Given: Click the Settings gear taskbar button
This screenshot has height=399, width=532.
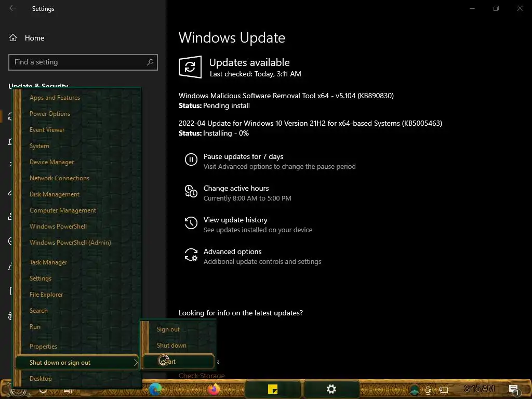Looking at the screenshot, I should point(331,389).
